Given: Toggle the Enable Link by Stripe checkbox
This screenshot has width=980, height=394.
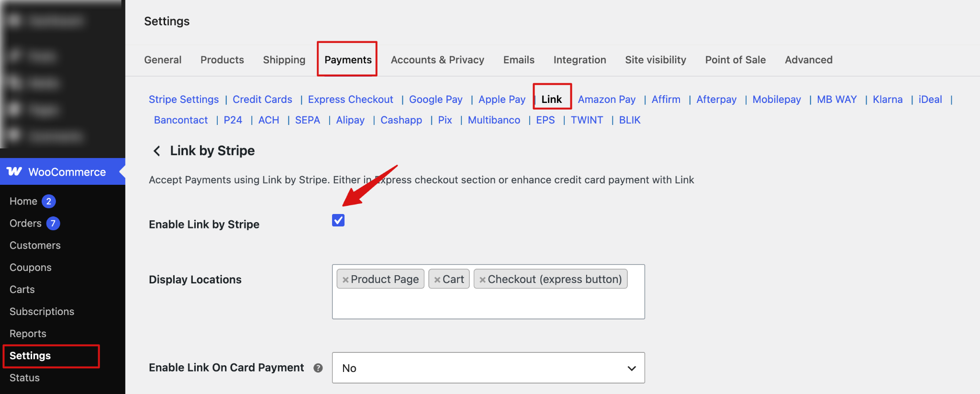Looking at the screenshot, I should point(338,220).
